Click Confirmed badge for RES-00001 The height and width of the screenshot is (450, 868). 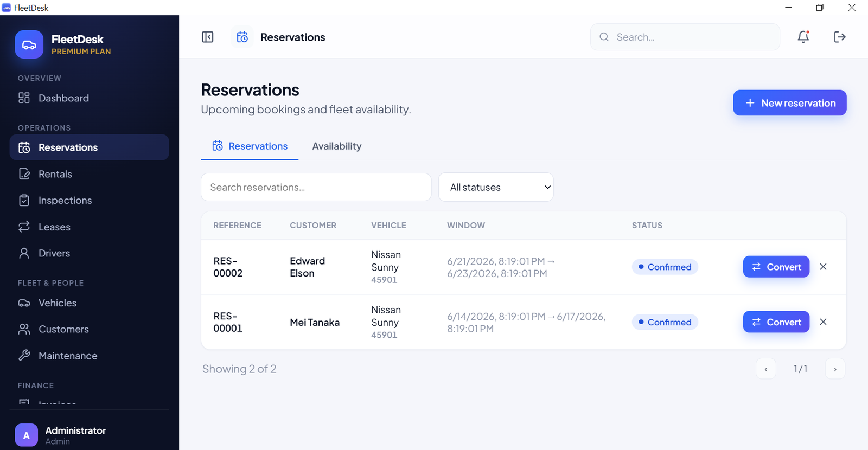tap(665, 322)
